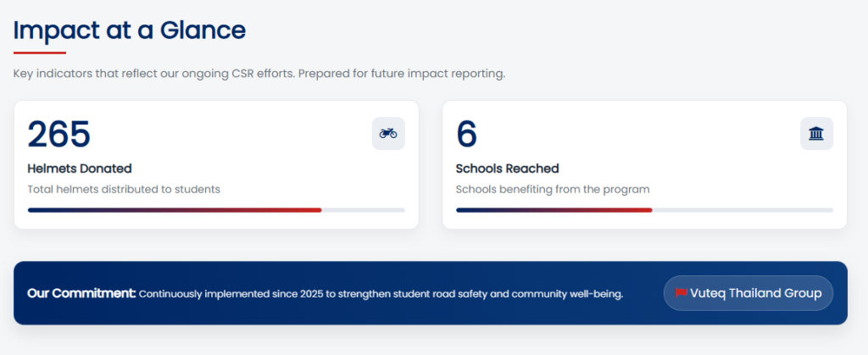
Task: Click the red underline beneath the heading
Action: 39,53
